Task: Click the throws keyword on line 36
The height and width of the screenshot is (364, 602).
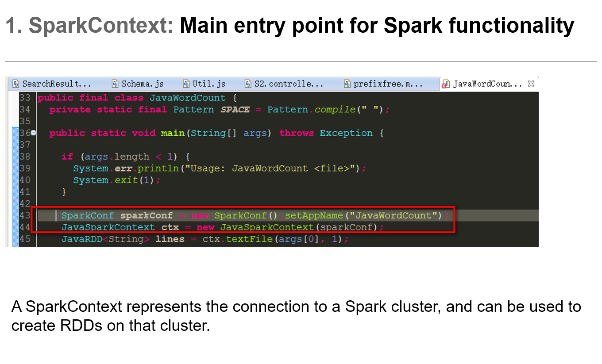Action: [297, 133]
